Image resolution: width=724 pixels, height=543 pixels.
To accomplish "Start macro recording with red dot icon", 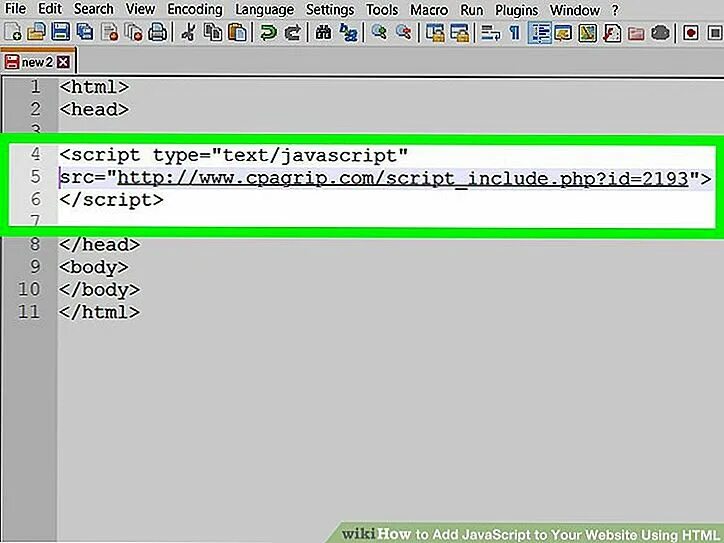I will pos(691,33).
